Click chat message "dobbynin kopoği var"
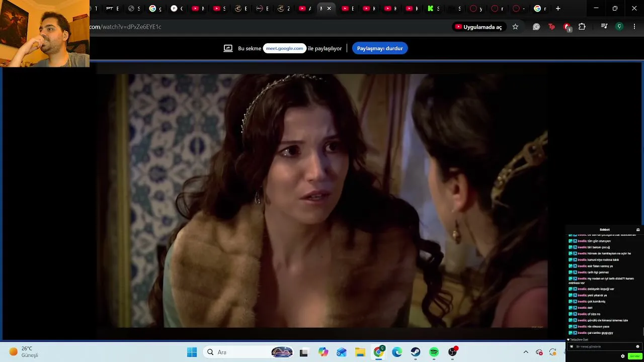Screen dimensions: 644x362 [x=601, y=289]
